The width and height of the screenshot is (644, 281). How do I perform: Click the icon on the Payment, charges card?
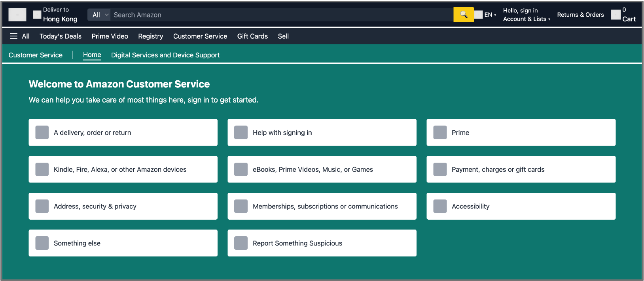click(x=440, y=169)
